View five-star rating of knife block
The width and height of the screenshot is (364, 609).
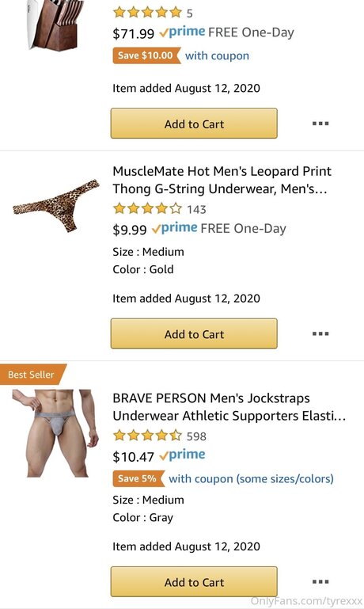147,13
